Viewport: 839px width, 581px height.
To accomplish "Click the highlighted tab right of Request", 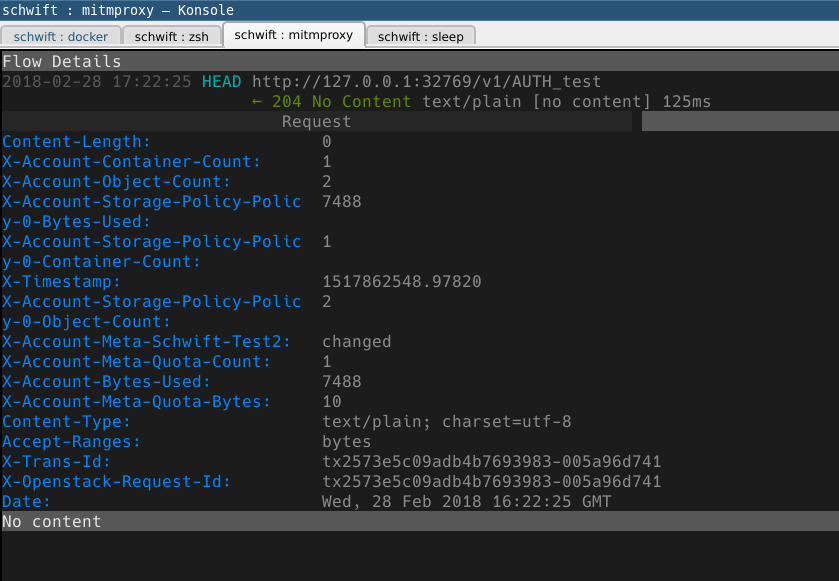I will (x=740, y=121).
